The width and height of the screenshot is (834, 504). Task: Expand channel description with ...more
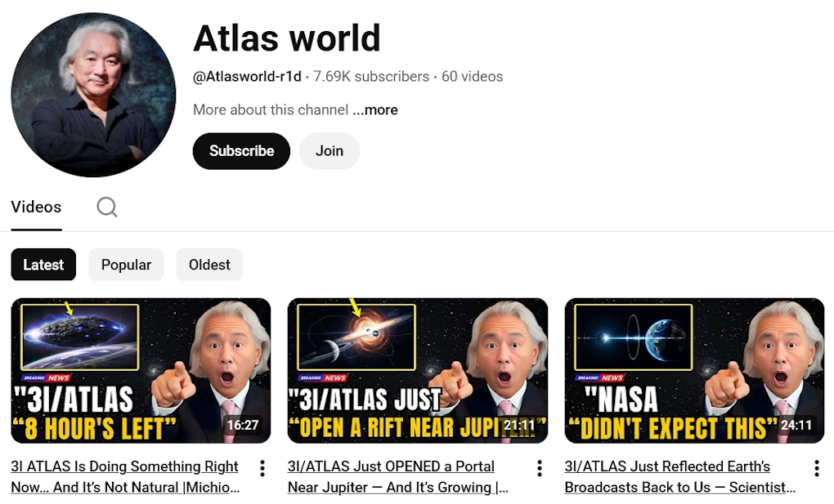(375, 109)
